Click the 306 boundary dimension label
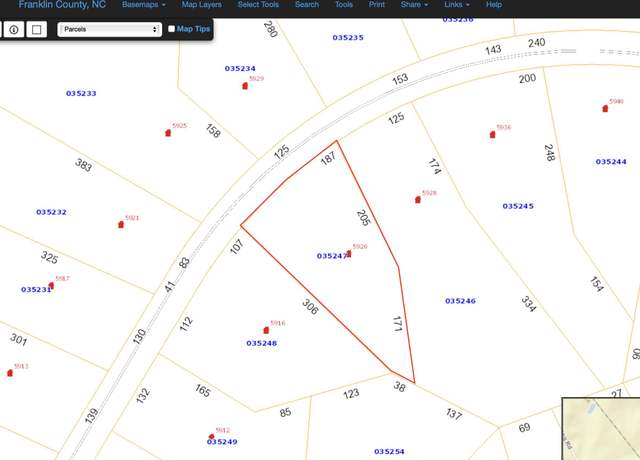The width and height of the screenshot is (640, 460). [310, 307]
